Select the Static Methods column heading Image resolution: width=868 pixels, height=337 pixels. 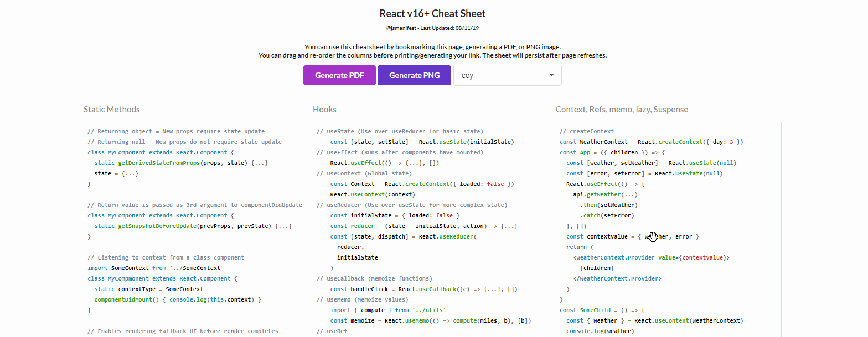click(x=112, y=110)
